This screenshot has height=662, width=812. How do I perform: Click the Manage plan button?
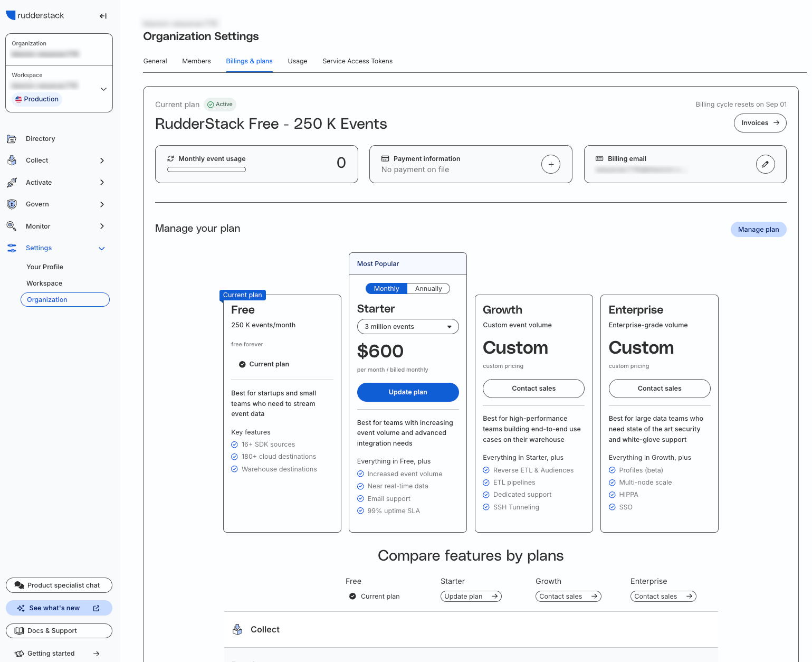click(x=759, y=230)
